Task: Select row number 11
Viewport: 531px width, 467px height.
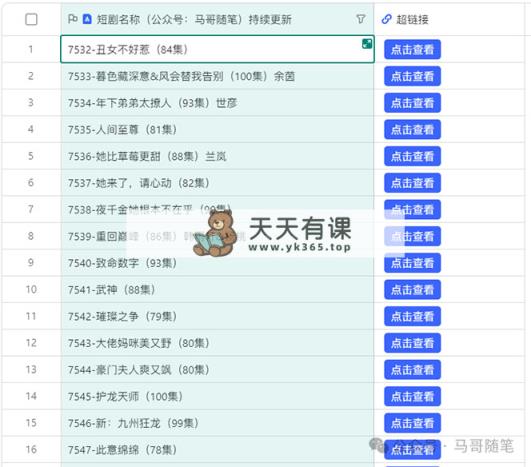Action: 31,316
